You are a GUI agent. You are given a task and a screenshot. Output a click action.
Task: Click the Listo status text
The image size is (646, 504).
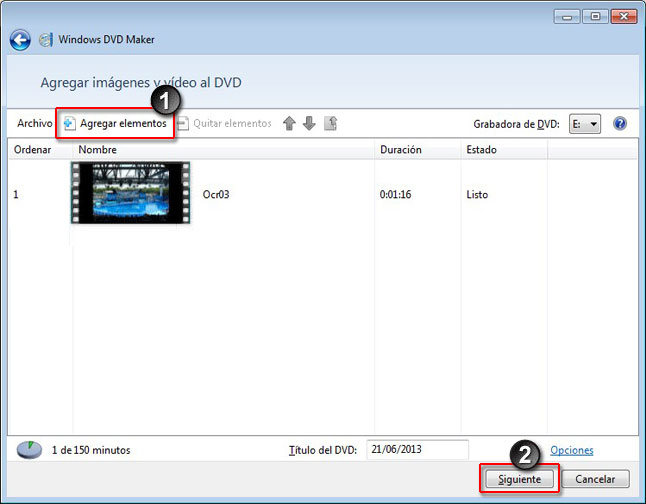tap(477, 195)
